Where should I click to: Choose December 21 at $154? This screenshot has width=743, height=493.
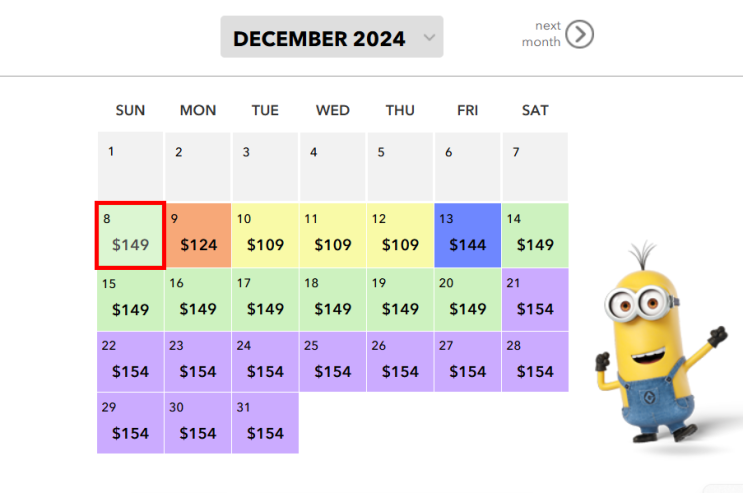tap(535, 299)
